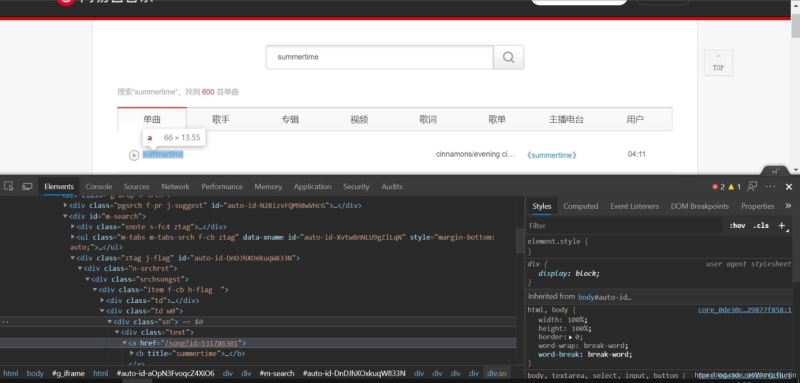Expand the ul m-tabs m-tabs-srch node
800x383 pixels.
tap(73, 237)
